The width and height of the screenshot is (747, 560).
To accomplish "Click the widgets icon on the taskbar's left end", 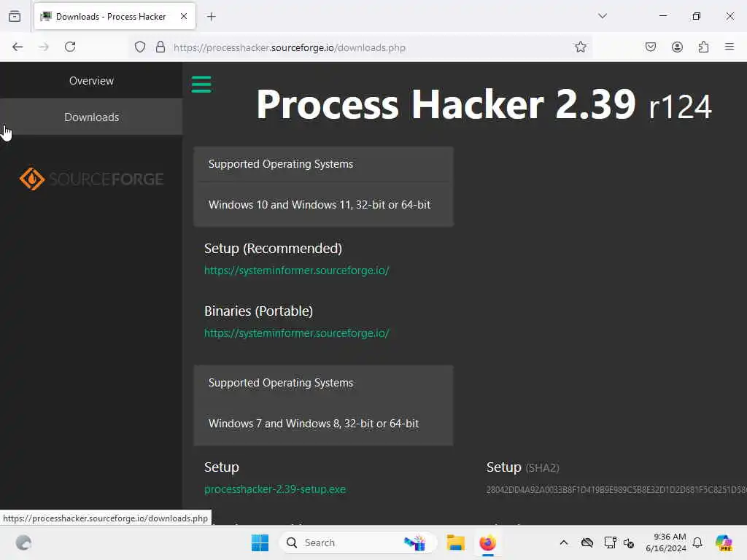I will tap(23, 542).
